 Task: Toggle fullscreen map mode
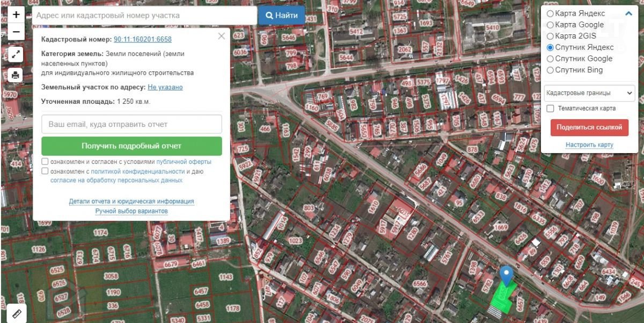coord(16,54)
